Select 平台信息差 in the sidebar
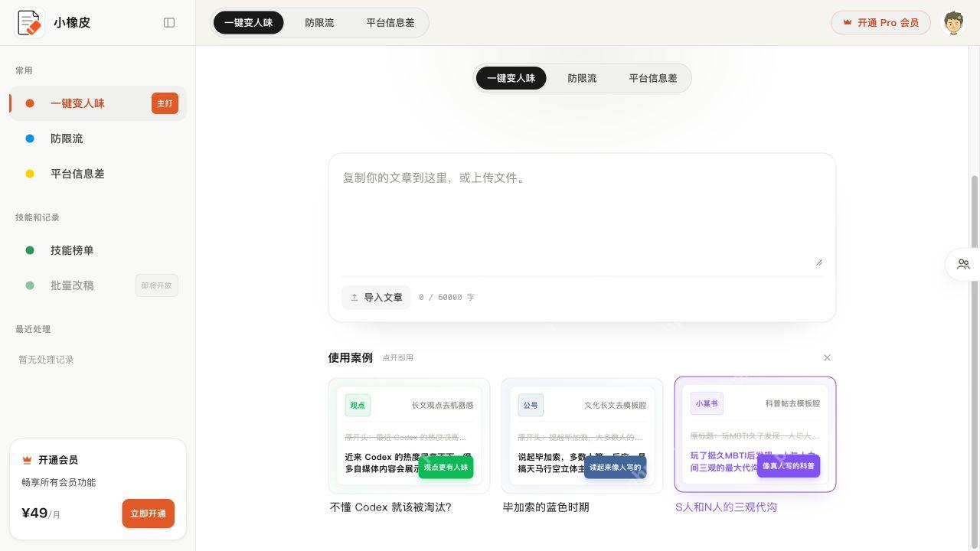980x551 pixels. (x=98, y=174)
